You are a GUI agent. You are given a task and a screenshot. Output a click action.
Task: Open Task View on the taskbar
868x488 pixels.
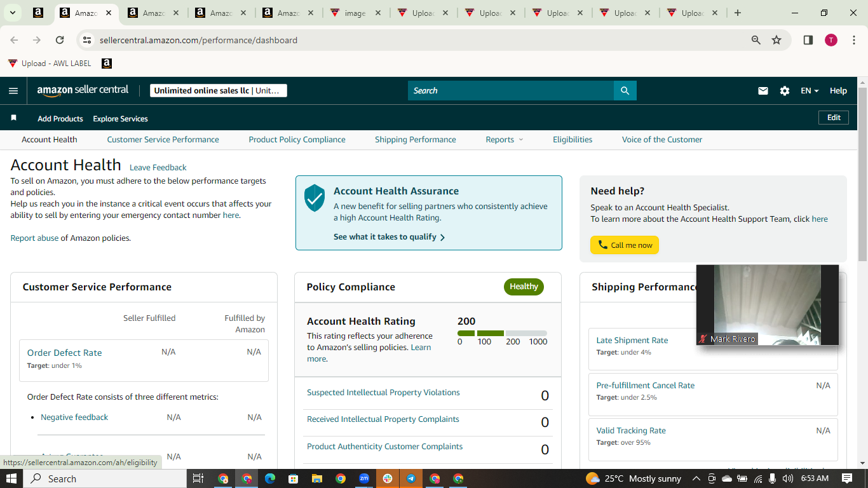198,478
